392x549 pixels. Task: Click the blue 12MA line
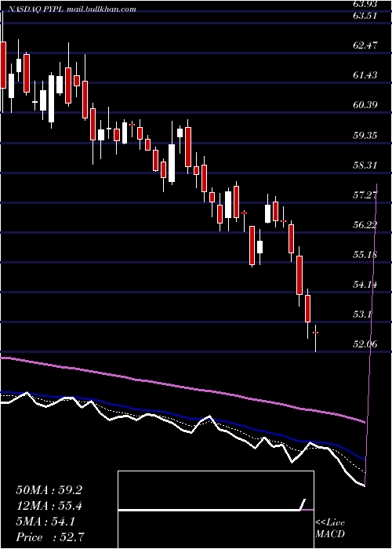click(182, 417)
